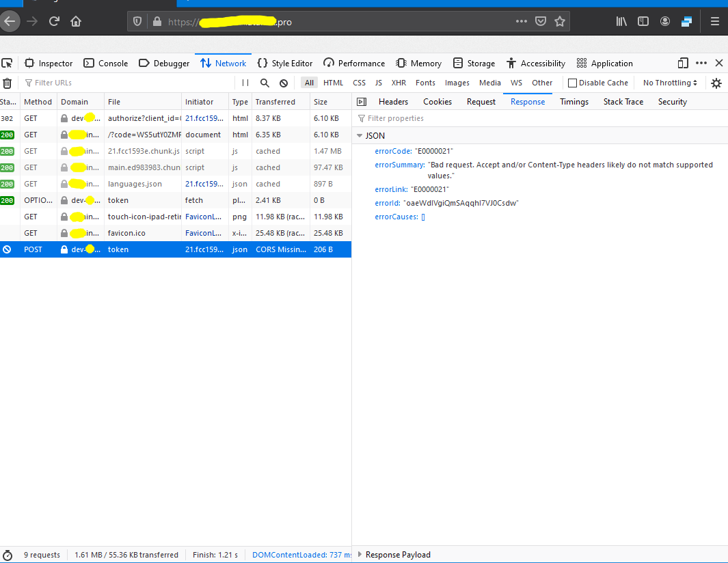Screen dimensions: 728x563
Task: Pause network recording
Action: coord(245,83)
